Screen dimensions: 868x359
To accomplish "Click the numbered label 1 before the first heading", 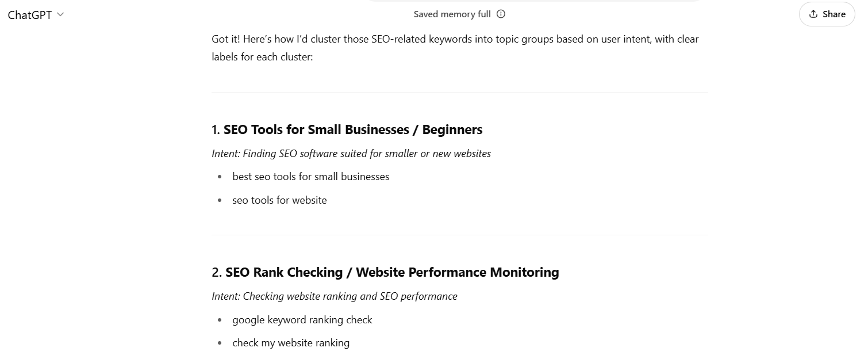I will (x=215, y=129).
